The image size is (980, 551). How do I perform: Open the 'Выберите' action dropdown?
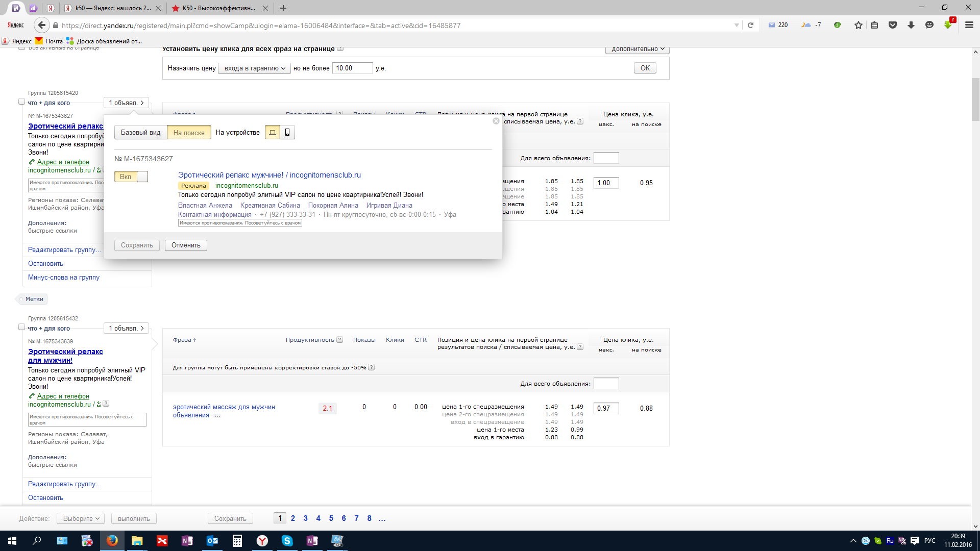click(81, 518)
